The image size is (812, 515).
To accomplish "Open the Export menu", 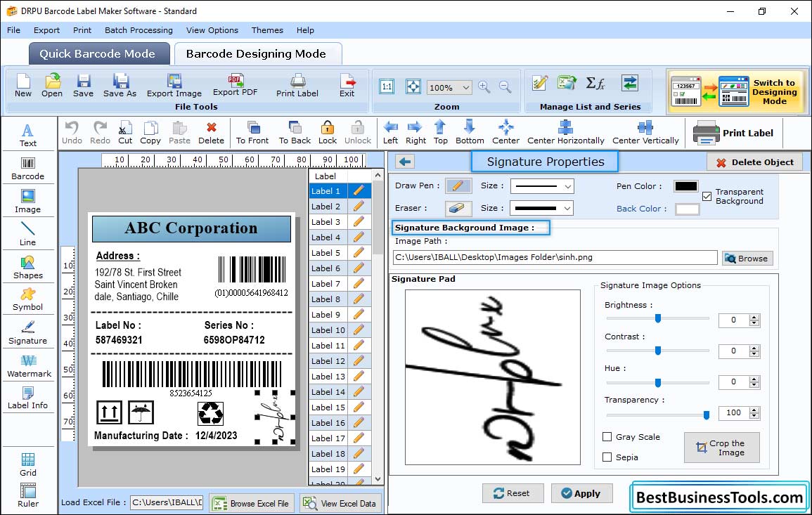I will click(46, 30).
